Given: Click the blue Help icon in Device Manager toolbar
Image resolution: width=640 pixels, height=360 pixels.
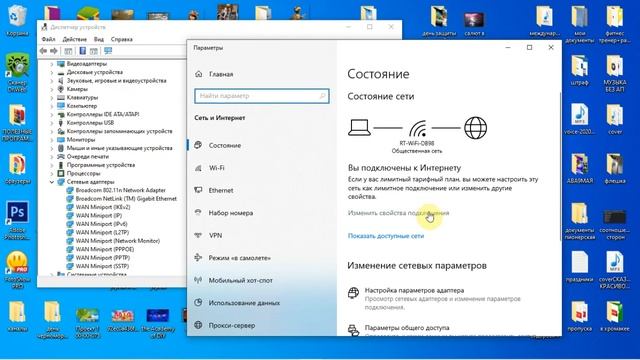Looking at the screenshot, I should tap(82, 51).
